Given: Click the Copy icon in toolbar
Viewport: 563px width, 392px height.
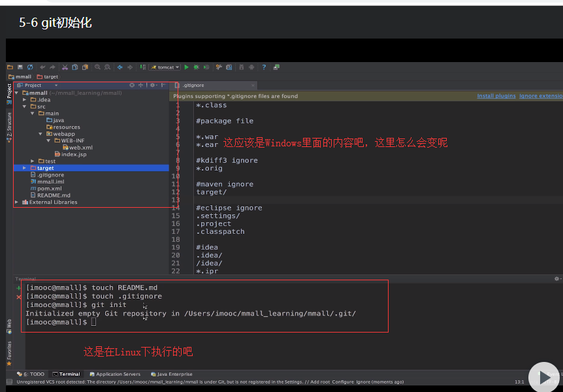Looking at the screenshot, I should (75, 67).
